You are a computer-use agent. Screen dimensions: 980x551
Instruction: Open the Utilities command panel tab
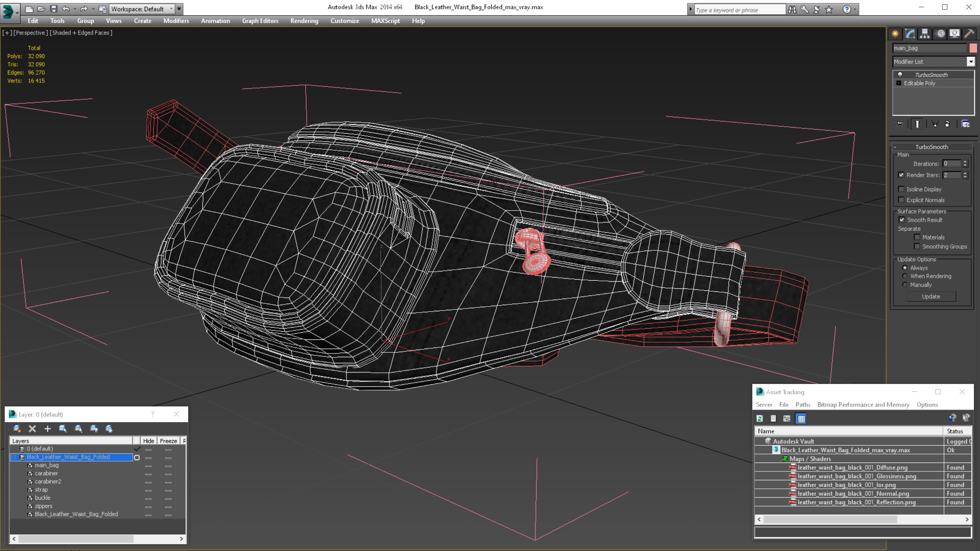pos(969,34)
